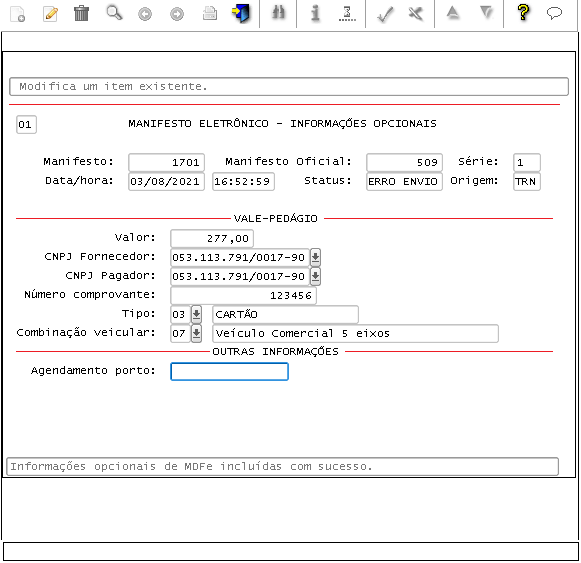Click the CNPJ Fornecedor value field

point(240,257)
